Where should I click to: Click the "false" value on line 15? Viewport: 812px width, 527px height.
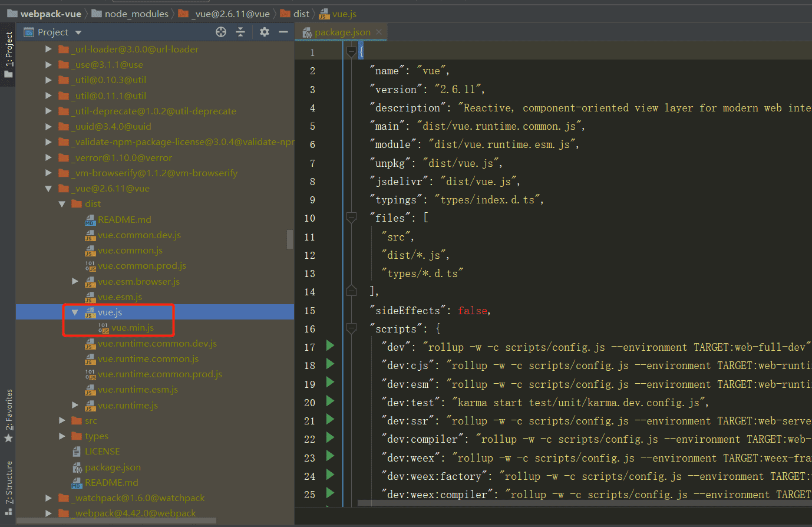coord(473,311)
